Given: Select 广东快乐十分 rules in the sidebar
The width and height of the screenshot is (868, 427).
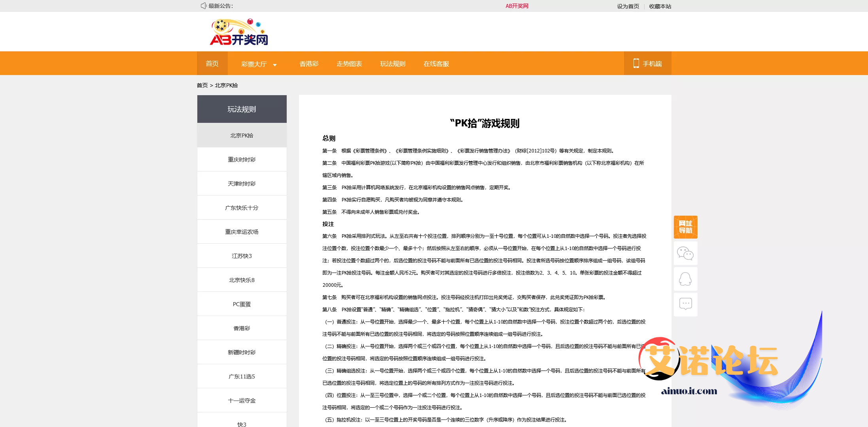Looking at the screenshot, I should pyautogui.click(x=242, y=208).
